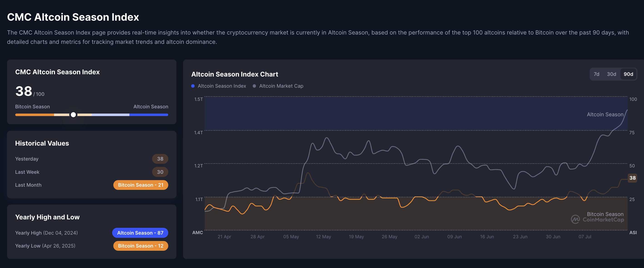
Task: Click the current value 38 chart marker
Action: click(x=632, y=178)
